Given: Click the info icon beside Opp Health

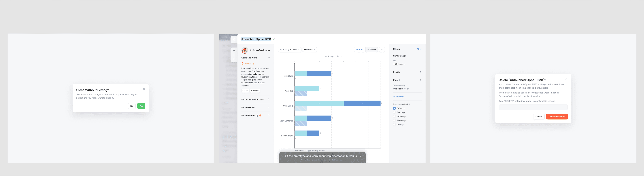Looking at the screenshot, I should pyautogui.click(x=408, y=89).
